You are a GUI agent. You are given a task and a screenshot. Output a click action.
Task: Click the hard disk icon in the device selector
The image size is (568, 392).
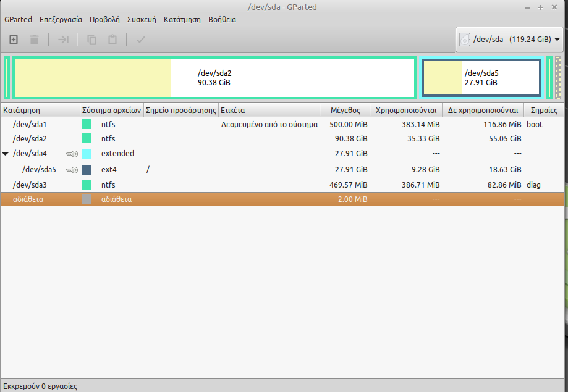click(x=464, y=40)
